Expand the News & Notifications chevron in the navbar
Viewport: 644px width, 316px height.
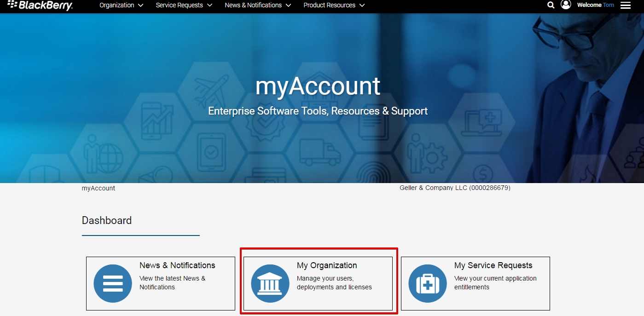pos(289,6)
